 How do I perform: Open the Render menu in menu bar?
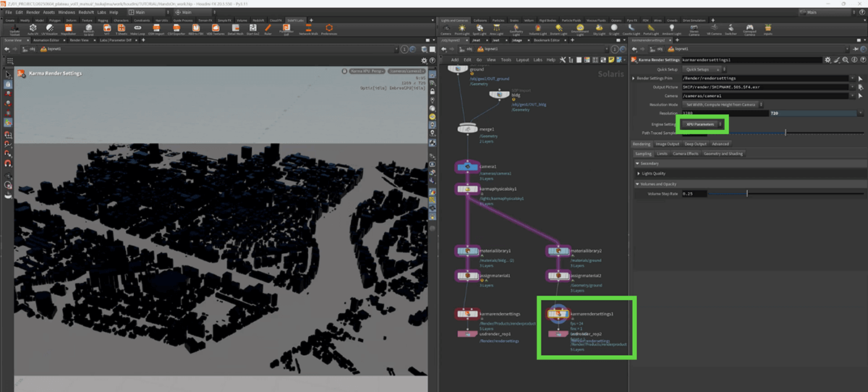click(x=32, y=12)
